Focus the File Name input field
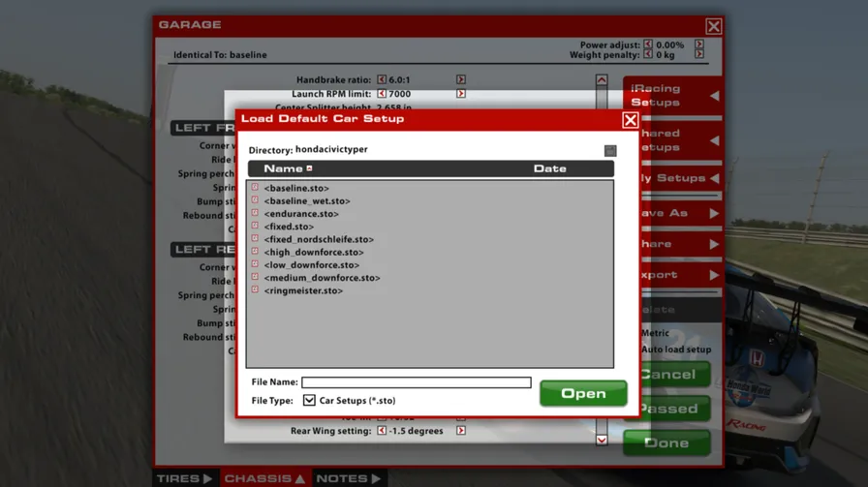The height and width of the screenshot is (487, 868). (417, 382)
